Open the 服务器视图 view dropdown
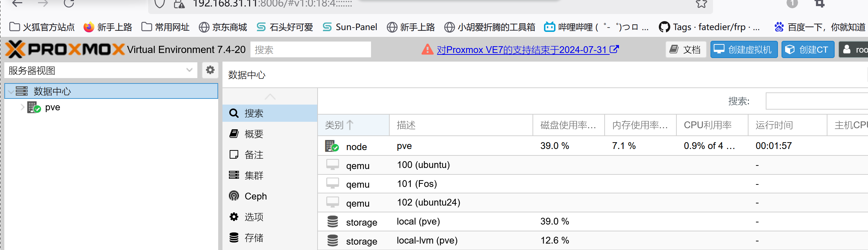The height and width of the screenshot is (250, 868). tap(101, 71)
